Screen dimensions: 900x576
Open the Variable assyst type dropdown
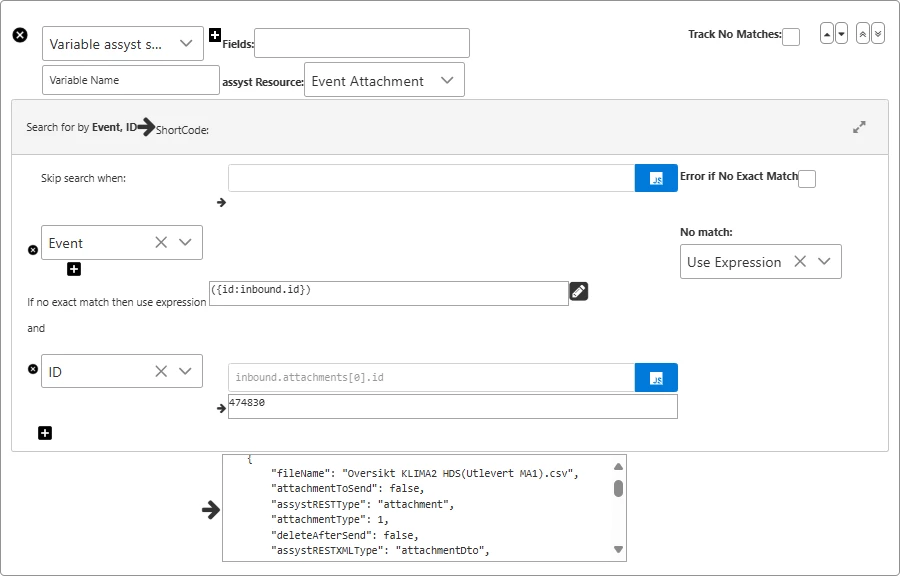(185, 44)
